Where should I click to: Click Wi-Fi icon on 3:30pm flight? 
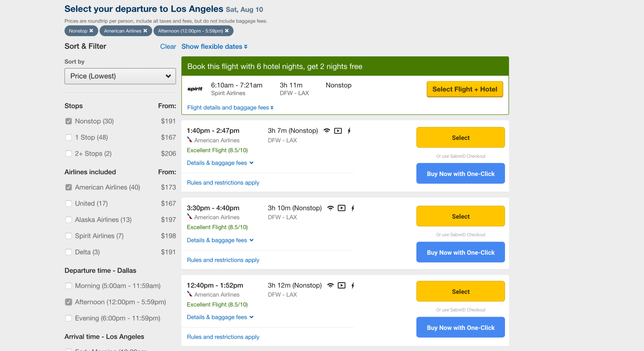click(x=330, y=208)
